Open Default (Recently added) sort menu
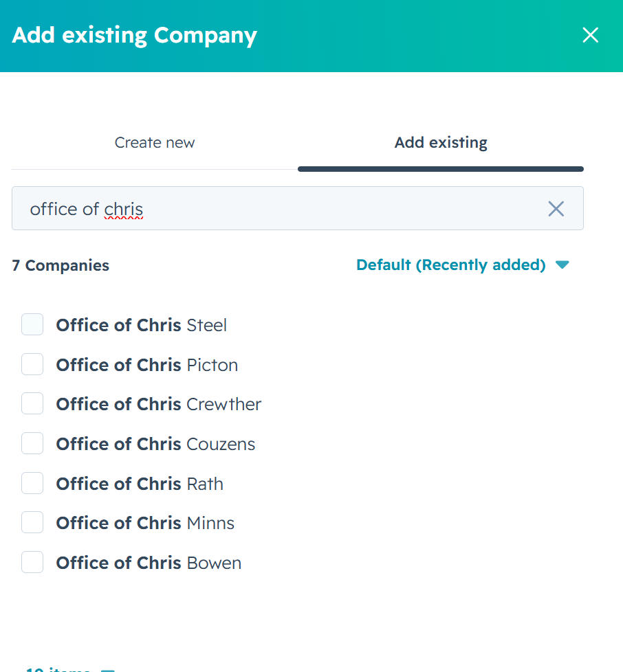The height and width of the screenshot is (672, 623). (450, 265)
